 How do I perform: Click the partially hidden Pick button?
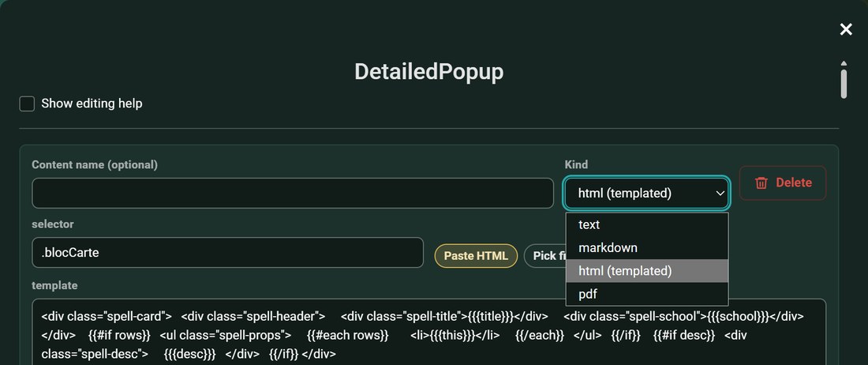544,256
